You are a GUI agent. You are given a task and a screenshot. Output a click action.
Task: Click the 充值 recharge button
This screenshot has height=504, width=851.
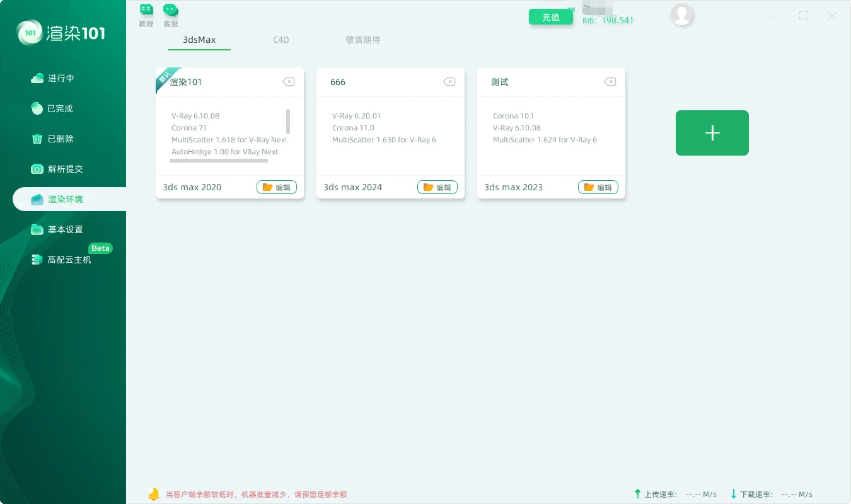[551, 17]
